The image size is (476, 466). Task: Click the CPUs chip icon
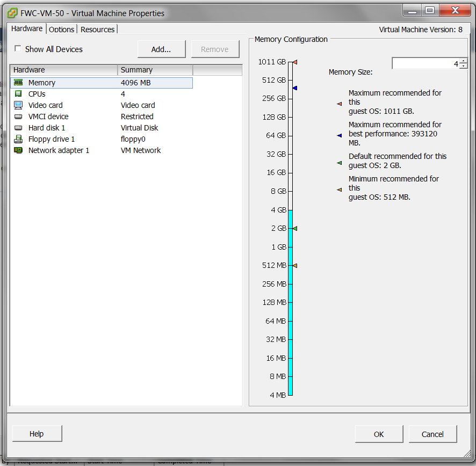tap(18, 93)
